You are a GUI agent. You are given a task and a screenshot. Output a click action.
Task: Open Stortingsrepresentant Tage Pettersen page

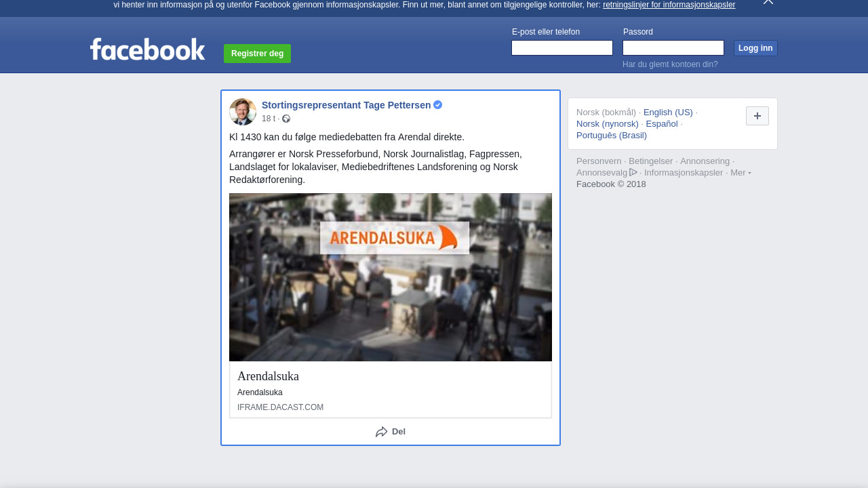(346, 105)
